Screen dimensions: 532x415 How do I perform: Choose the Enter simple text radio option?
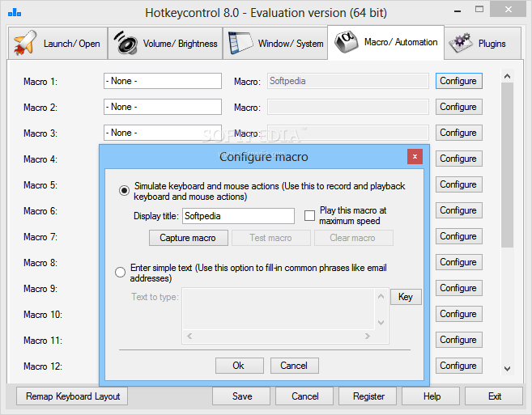(x=120, y=272)
